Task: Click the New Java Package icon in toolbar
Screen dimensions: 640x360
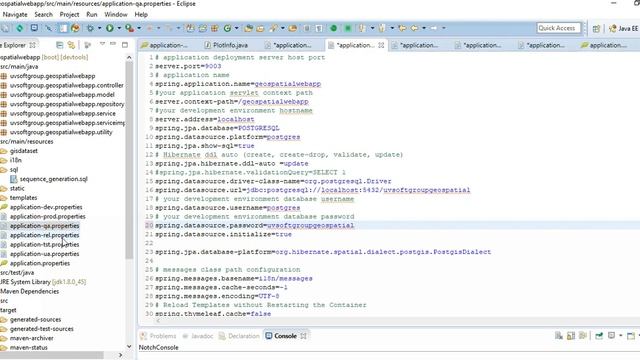Action: coord(214,28)
